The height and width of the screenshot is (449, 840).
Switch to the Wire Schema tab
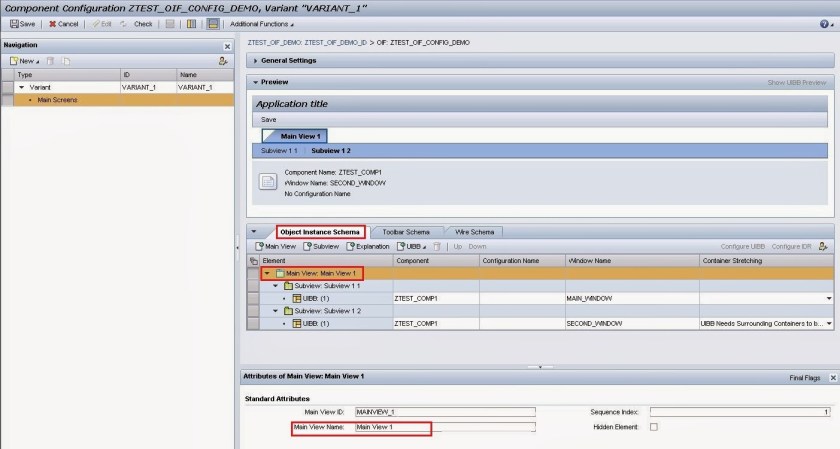(474, 232)
